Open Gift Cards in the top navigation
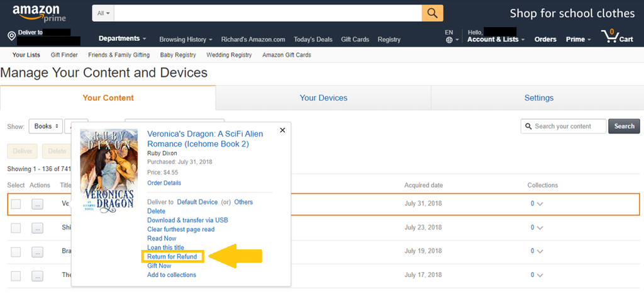Screen dimensions: 644x294 click(355, 40)
